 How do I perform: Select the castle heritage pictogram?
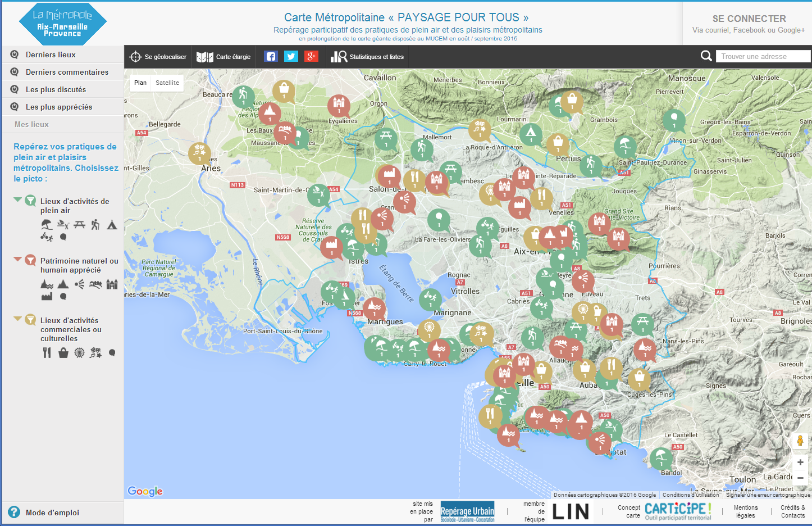coord(112,284)
